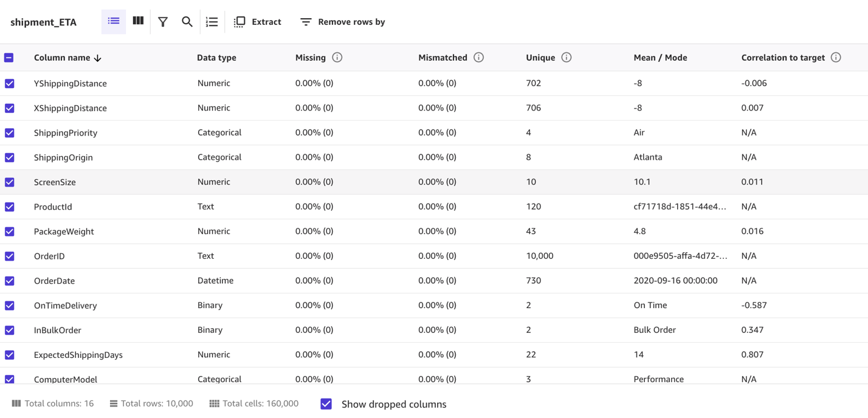Select the OnTimeDelivery row name
This screenshot has height=418, width=868.
click(x=66, y=306)
